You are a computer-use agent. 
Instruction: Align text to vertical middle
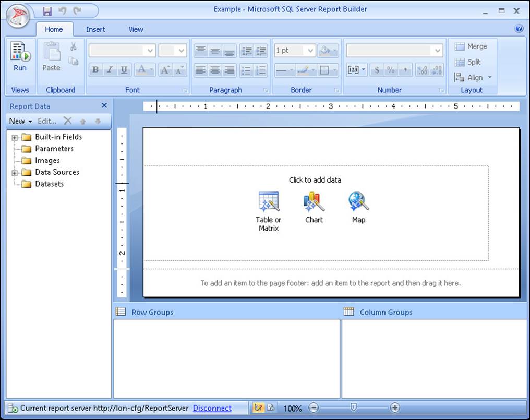[x=215, y=51]
